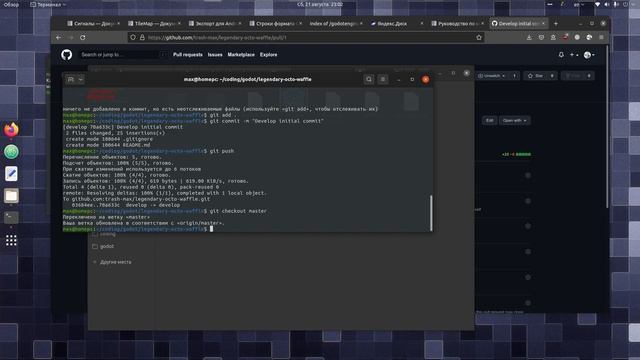
Task: Click the terminal new-tab icon
Action: [70, 80]
